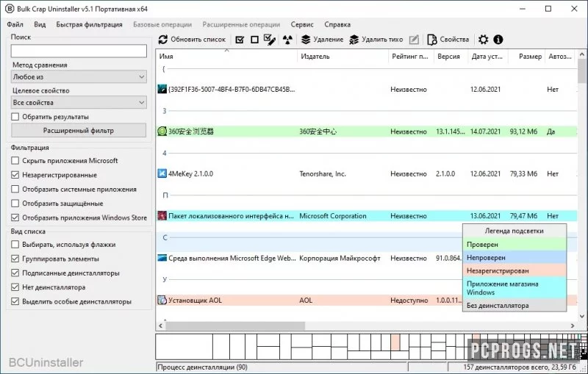This screenshot has height=374, width=588.
Task: Enable Отобразить защищённые checkbox
Action: pyautogui.click(x=15, y=203)
